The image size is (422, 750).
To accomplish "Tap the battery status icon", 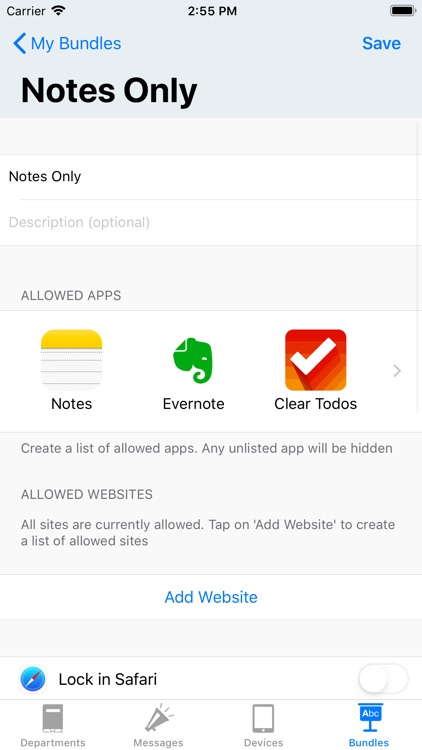I will [403, 11].
